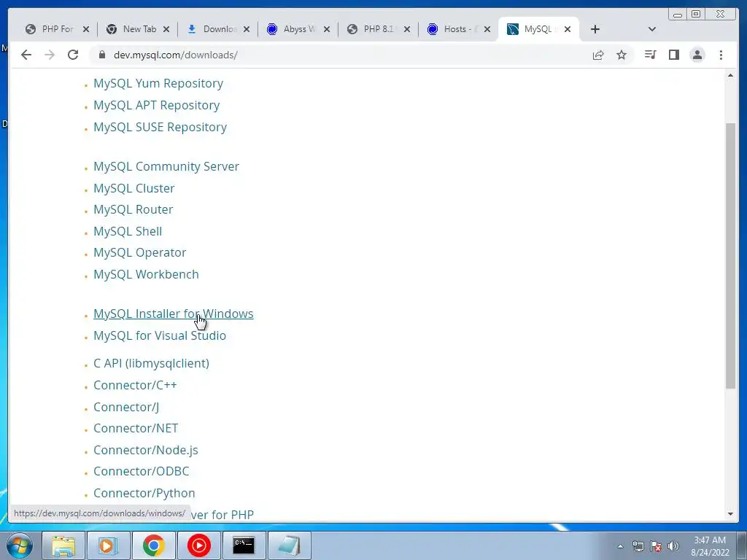Open the Chrome three-dot menu
Viewport: 747px width, 560px height.
pos(721,55)
